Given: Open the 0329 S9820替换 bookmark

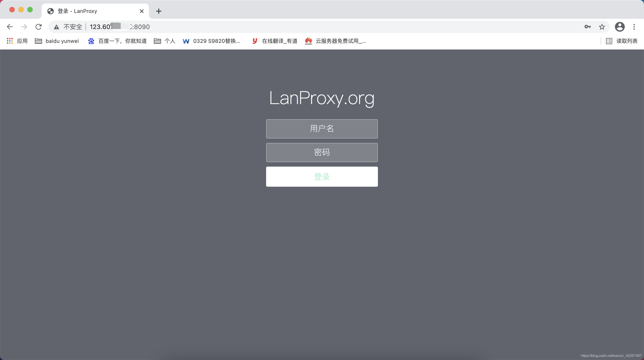Looking at the screenshot, I should click(211, 41).
